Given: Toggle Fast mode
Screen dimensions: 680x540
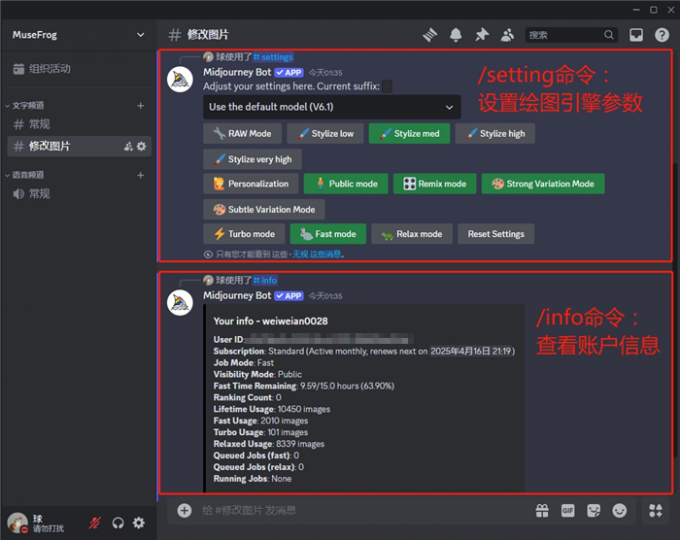Looking at the screenshot, I should tap(328, 234).
